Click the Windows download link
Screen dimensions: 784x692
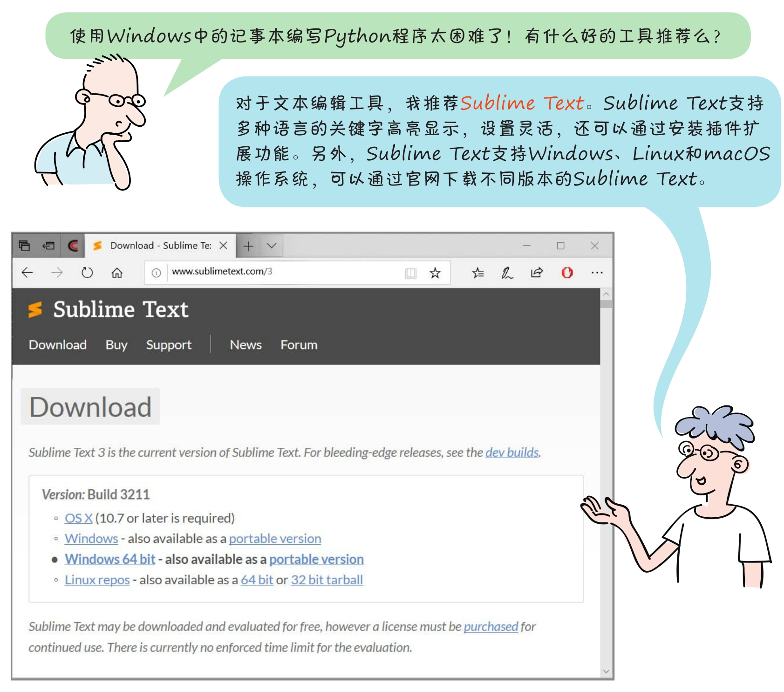pyautogui.click(x=91, y=539)
